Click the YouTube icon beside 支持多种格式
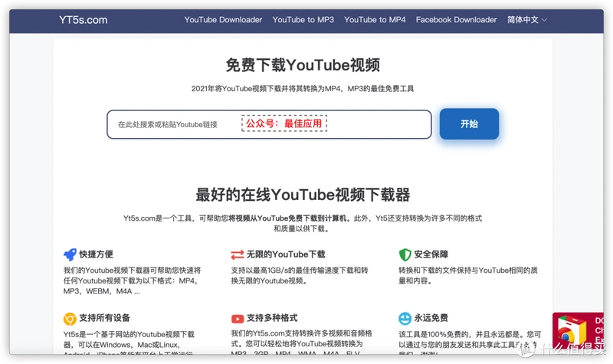The width and height of the screenshot is (613, 364). point(238,319)
